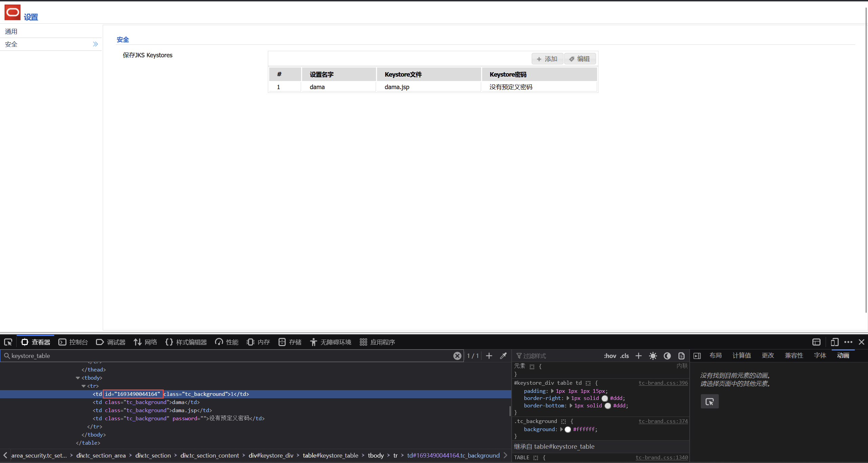The height and width of the screenshot is (463, 868).
Task: Switch to the 兼容性 compatibility tab
Action: pos(794,355)
